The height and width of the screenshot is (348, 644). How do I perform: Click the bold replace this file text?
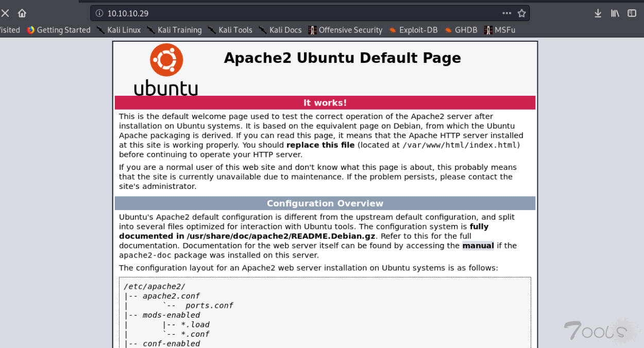(x=320, y=145)
